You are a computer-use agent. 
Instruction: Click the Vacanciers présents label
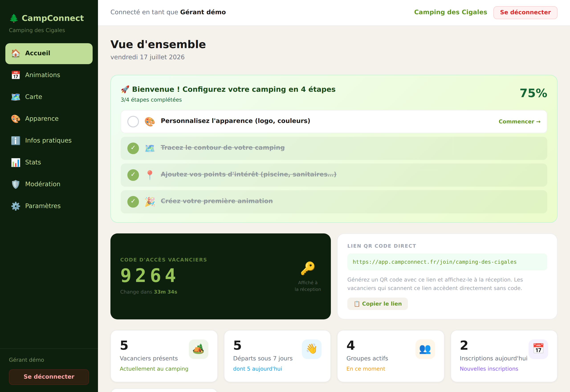(x=149, y=359)
